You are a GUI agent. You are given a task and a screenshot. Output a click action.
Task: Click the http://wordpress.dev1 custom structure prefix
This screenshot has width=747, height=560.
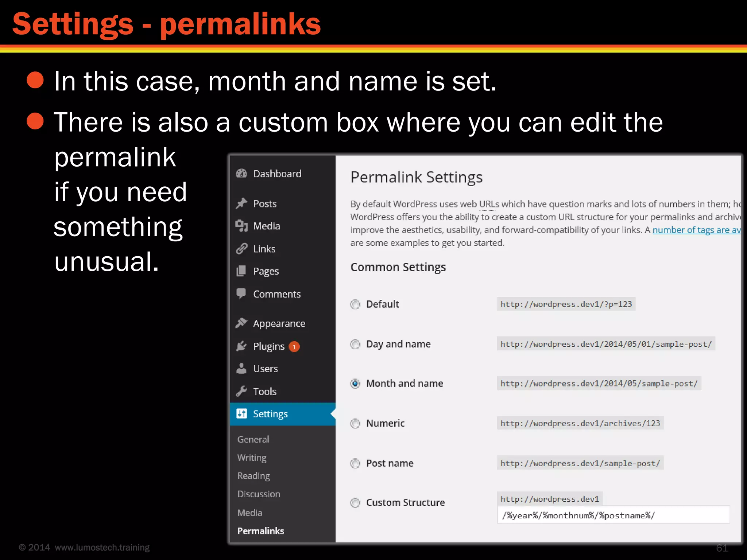550,499
